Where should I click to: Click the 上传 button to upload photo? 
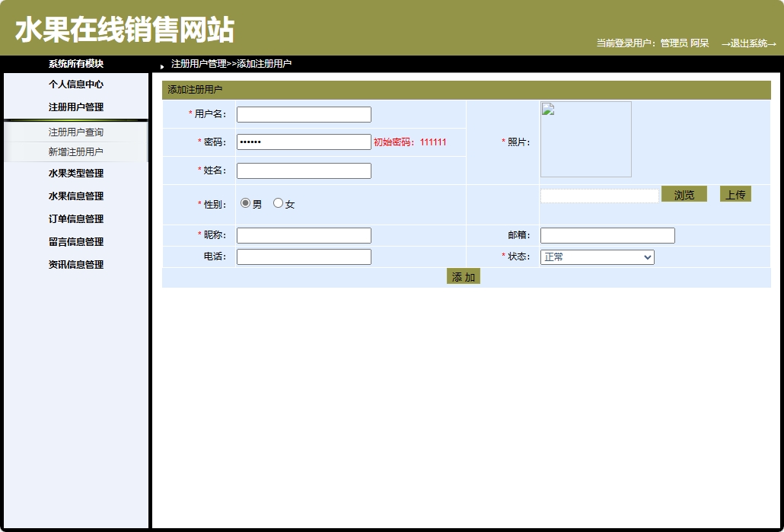(x=735, y=194)
